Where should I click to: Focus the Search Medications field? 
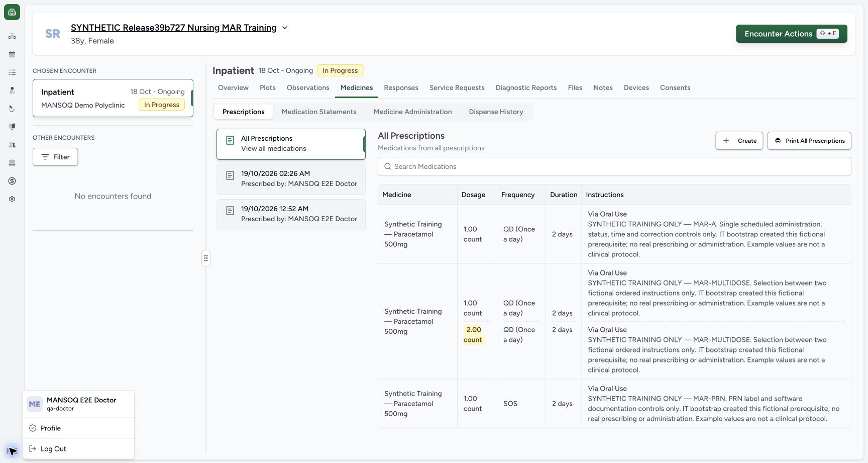[614, 166]
